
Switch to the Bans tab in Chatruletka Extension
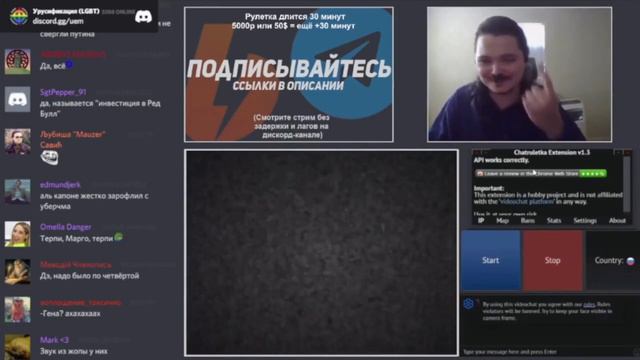click(528, 220)
